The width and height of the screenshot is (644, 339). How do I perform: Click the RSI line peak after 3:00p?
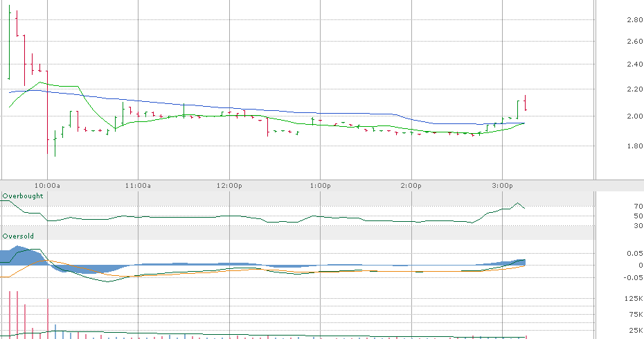tap(517, 203)
